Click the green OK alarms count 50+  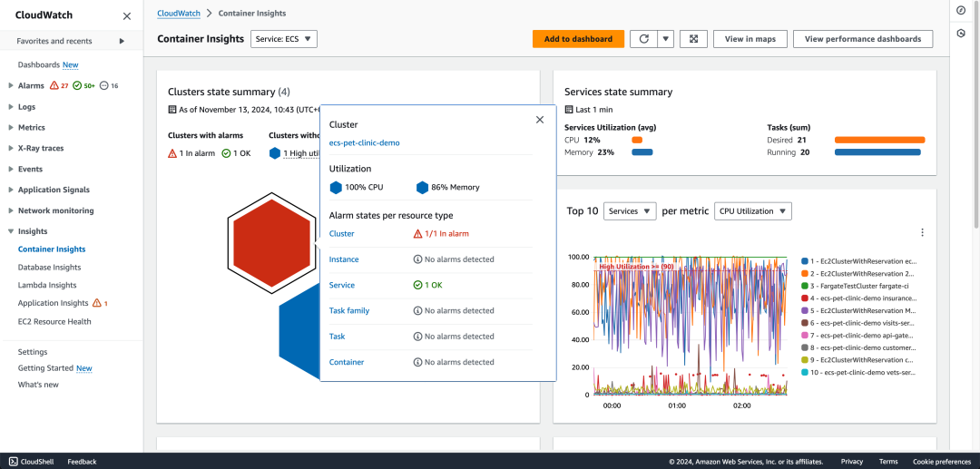(83, 85)
